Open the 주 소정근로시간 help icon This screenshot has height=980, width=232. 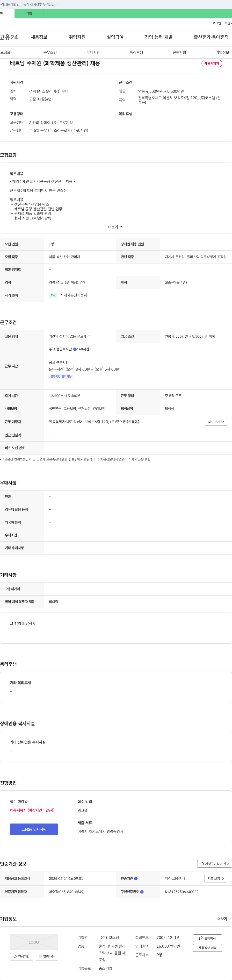click(x=75, y=349)
